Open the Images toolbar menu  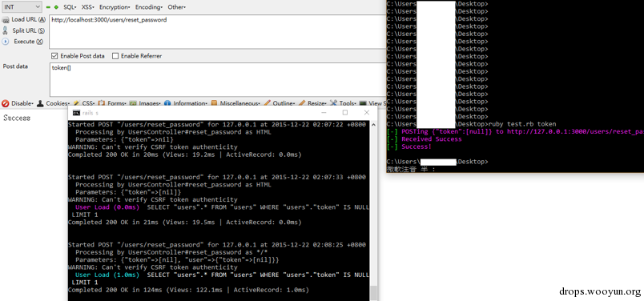click(x=150, y=102)
